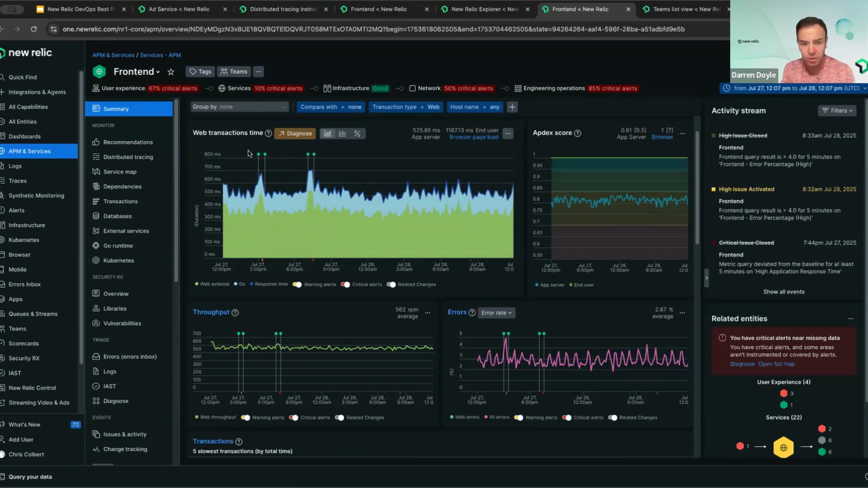Open help icon next to Errors

coord(472,313)
